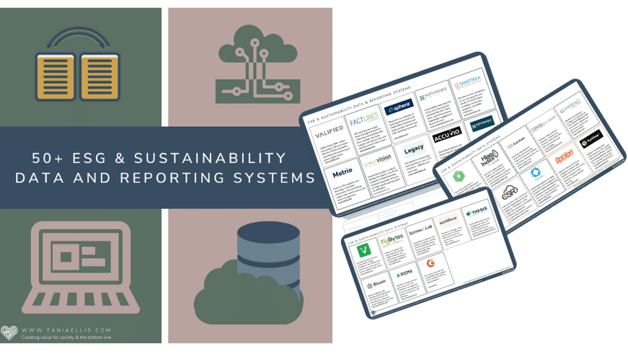Viewport: 628px width, 364px height.
Task: Click the '50+ ESG & Sustainability' title line
Action: (x=159, y=158)
